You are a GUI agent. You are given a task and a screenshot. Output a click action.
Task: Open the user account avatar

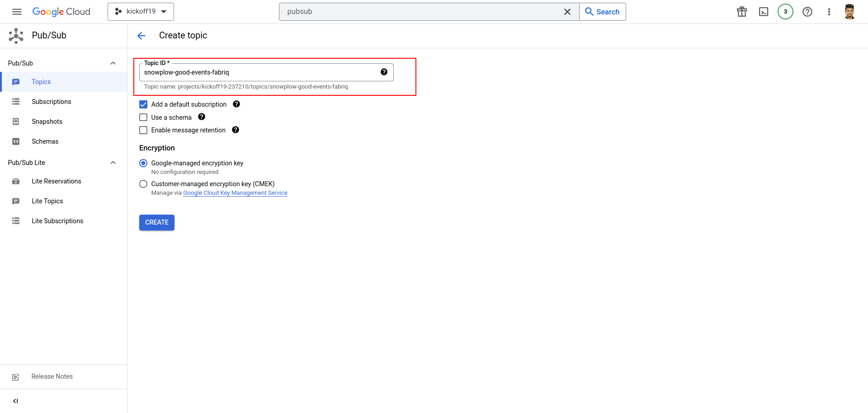point(850,12)
